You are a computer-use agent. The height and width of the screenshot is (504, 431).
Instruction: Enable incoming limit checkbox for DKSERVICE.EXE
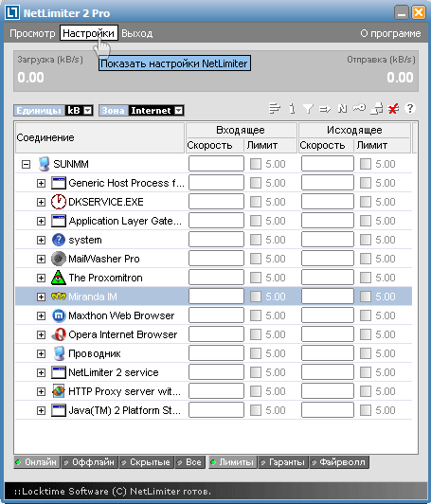point(256,202)
